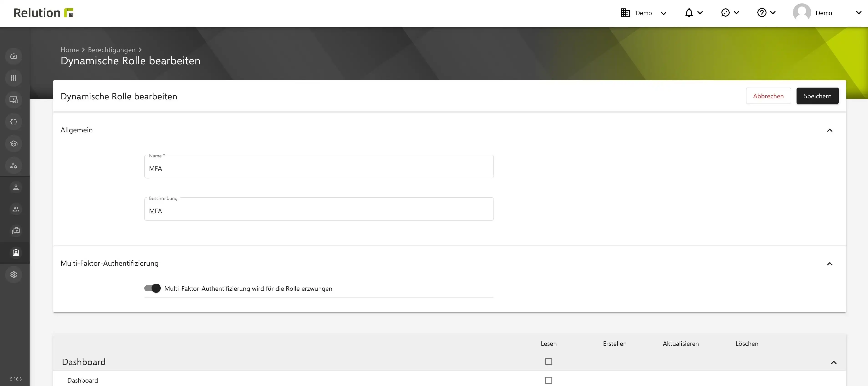
Task: Open the dashboard speedometer icon in sidebar
Action: pos(14,56)
